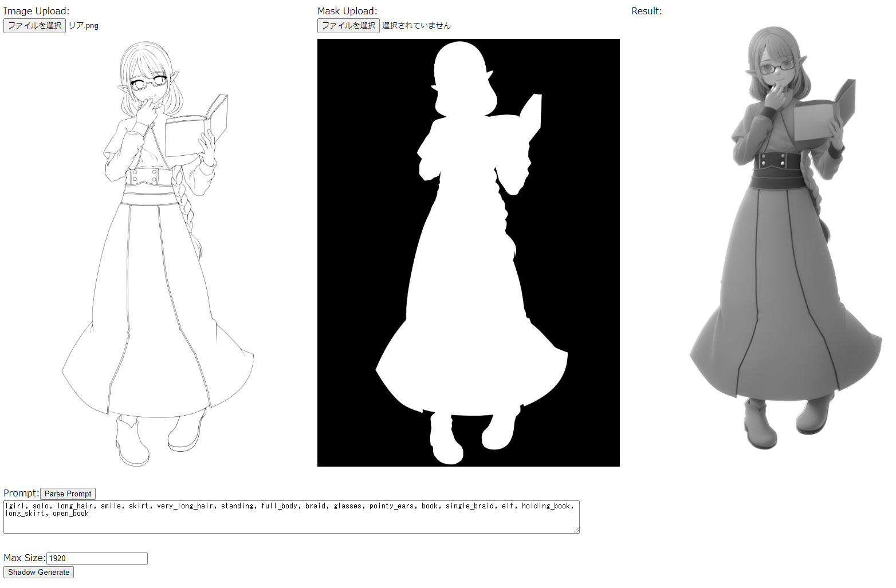
Task: Click the black-and-white mask silhouette image
Action: pyautogui.click(x=468, y=252)
